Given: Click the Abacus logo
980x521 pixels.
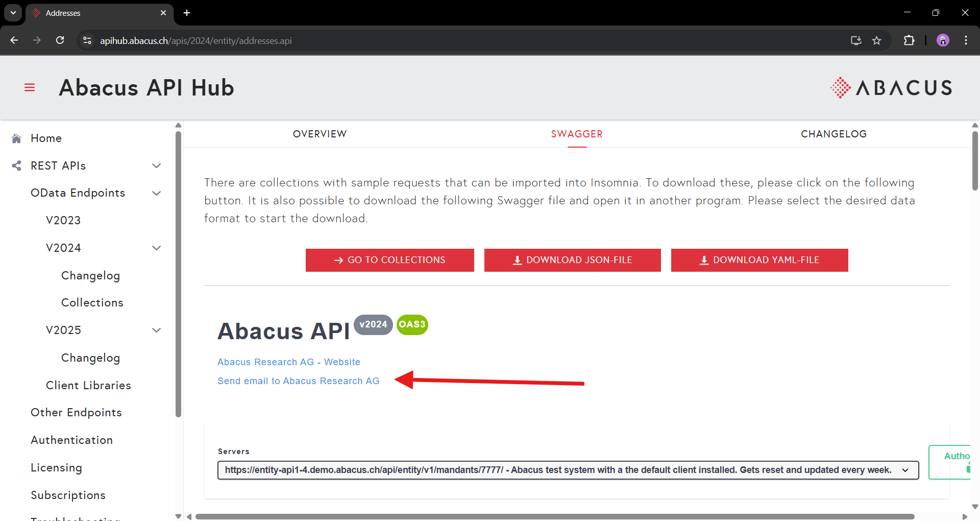Looking at the screenshot, I should (891, 88).
